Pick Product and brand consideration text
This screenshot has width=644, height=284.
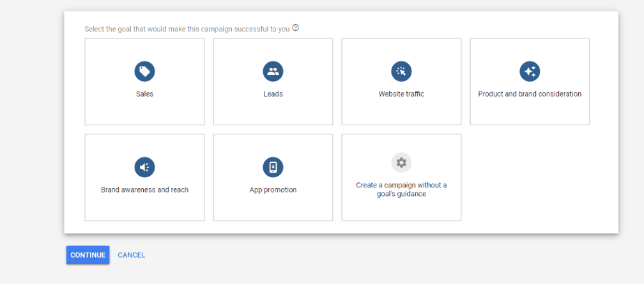coord(530,94)
